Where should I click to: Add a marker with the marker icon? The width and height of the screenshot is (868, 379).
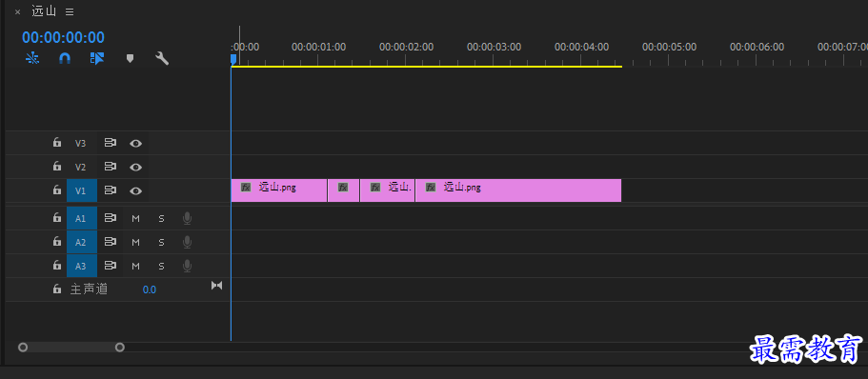point(131,58)
